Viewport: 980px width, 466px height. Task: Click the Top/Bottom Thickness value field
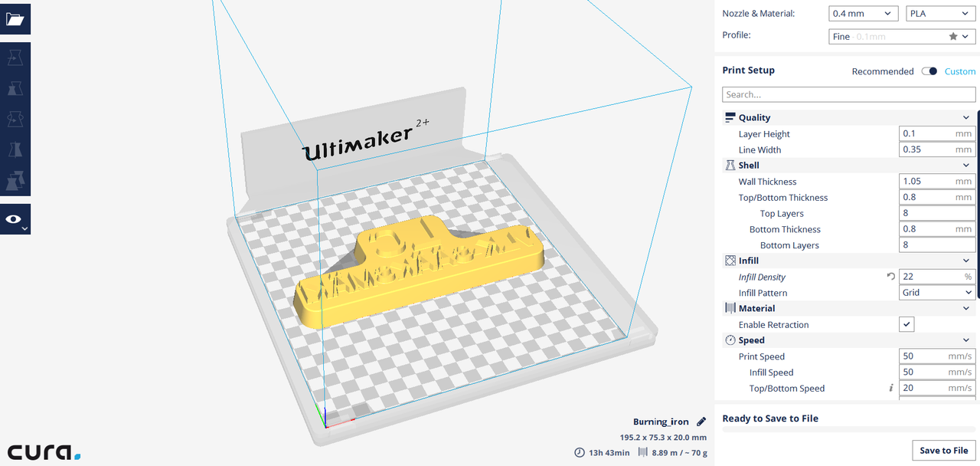pos(936,197)
